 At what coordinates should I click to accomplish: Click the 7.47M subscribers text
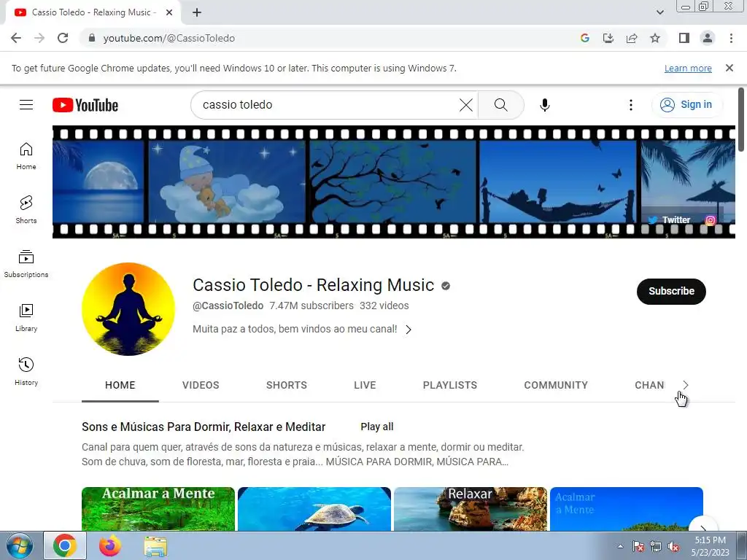311,306
